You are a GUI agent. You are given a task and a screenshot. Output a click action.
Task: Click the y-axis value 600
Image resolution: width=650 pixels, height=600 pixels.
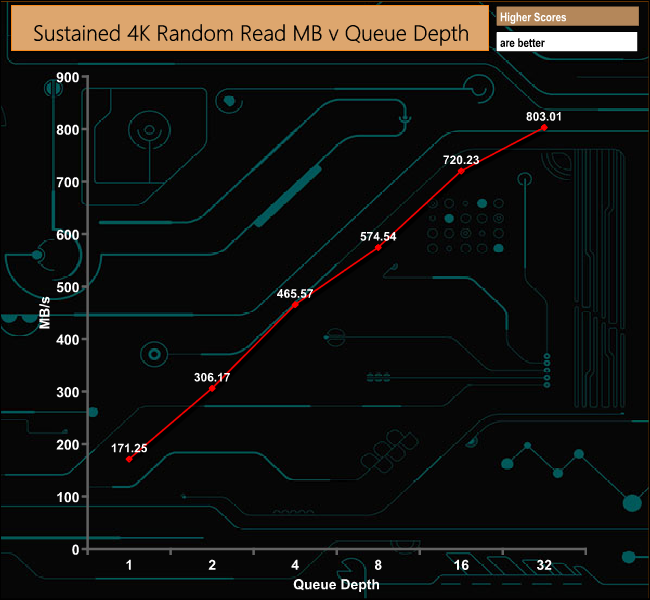(68, 235)
